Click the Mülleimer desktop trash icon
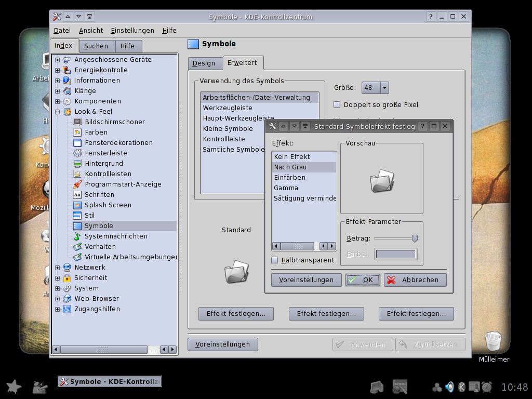Viewport: 532px width, 399px height. pos(493,341)
